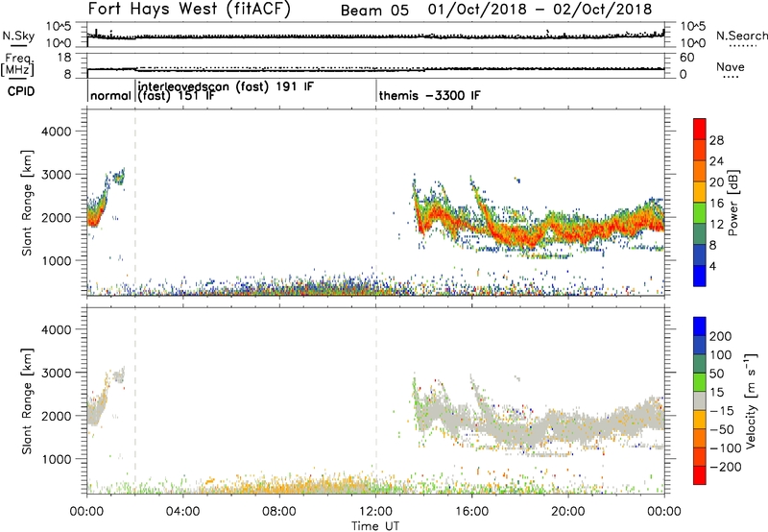Click the 'Velocity [m s-1]' color bar label
Image resolution: width=768 pixels, height=532 pixels.
[x=751, y=400]
